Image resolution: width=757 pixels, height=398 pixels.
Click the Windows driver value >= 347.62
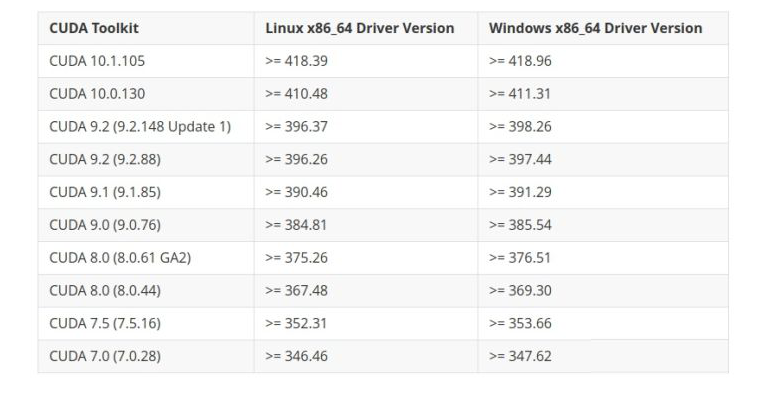(520, 356)
